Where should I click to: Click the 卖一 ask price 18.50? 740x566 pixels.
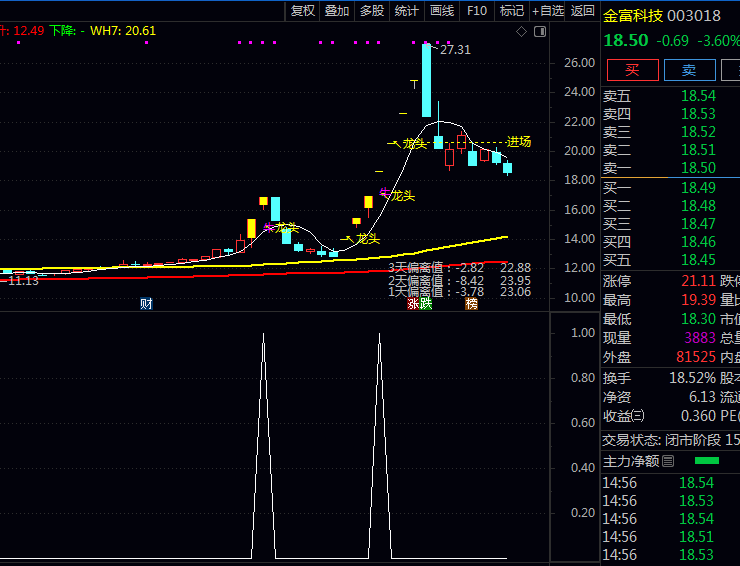tap(698, 168)
